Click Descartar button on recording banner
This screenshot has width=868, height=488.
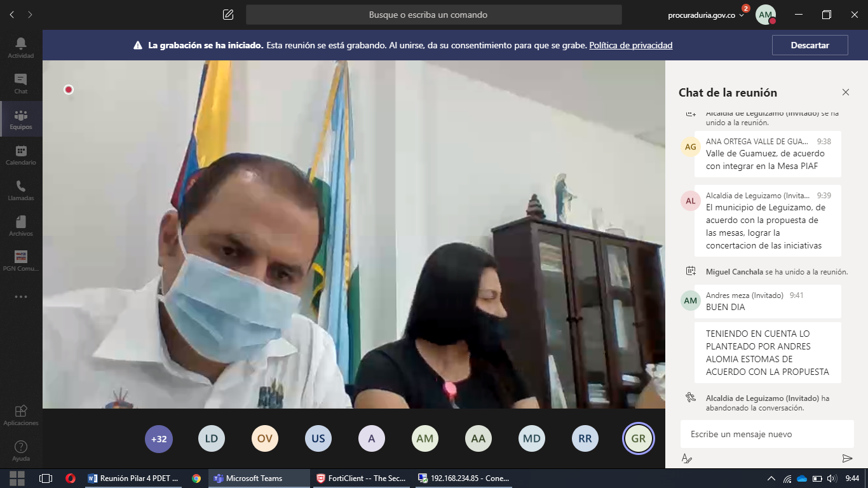pos(810,45)
